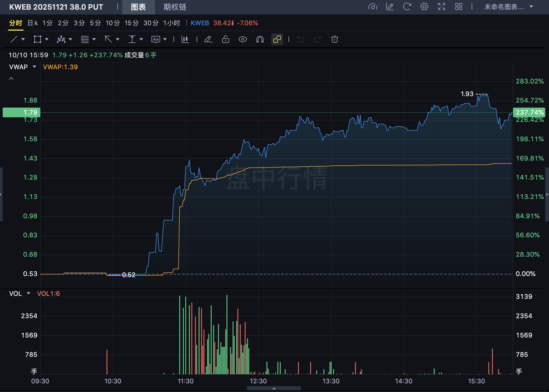This screenshot has height=392, width=549.
Task: Select the line drawing tool
Action: (x=14, y=39)
